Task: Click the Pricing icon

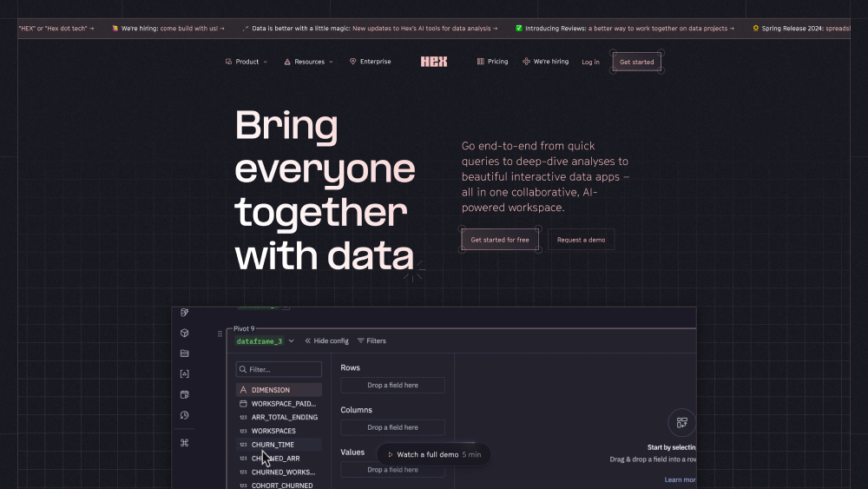Action: coord(481,62)
